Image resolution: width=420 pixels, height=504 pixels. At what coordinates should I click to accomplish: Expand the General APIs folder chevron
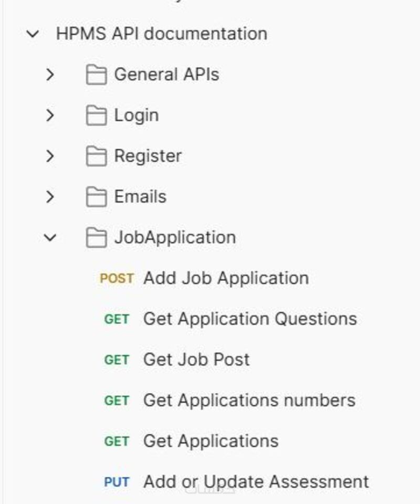(50, 75)
